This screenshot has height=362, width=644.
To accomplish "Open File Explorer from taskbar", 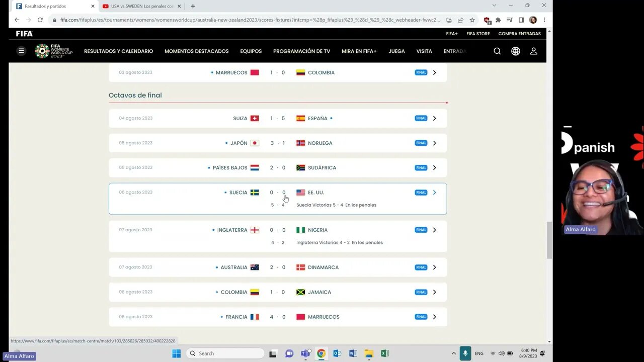I will click(x=369, y=353).
